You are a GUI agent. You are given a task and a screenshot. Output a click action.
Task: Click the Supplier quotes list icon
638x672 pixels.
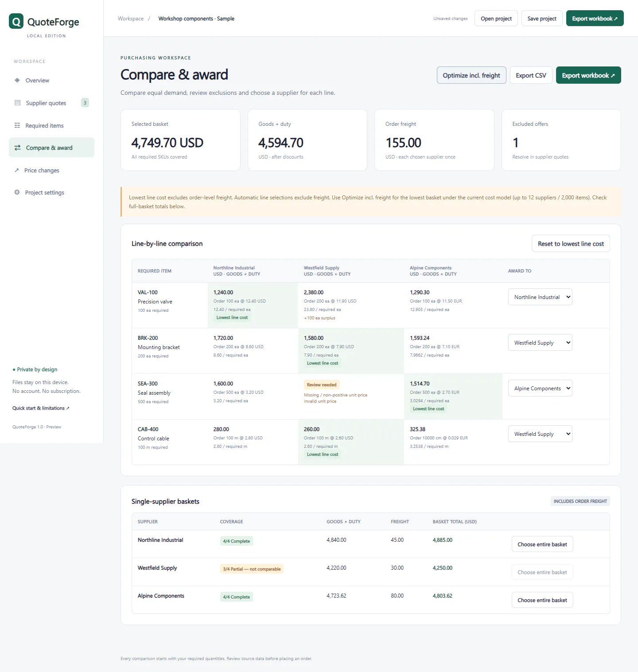tap(17, 103)
